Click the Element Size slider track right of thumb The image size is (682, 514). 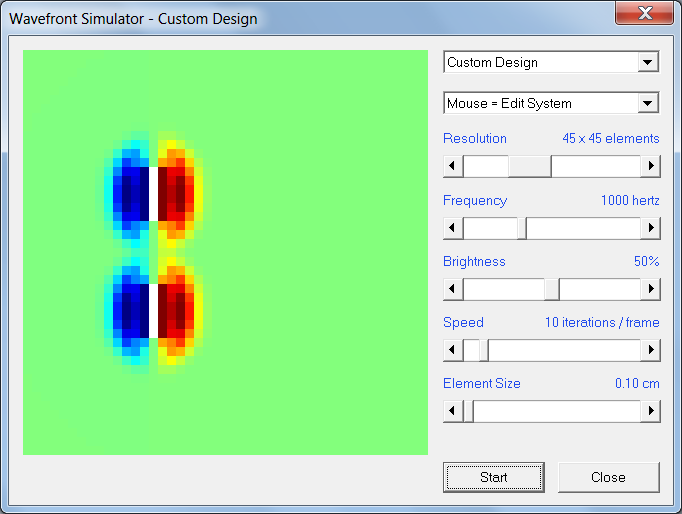557,411
